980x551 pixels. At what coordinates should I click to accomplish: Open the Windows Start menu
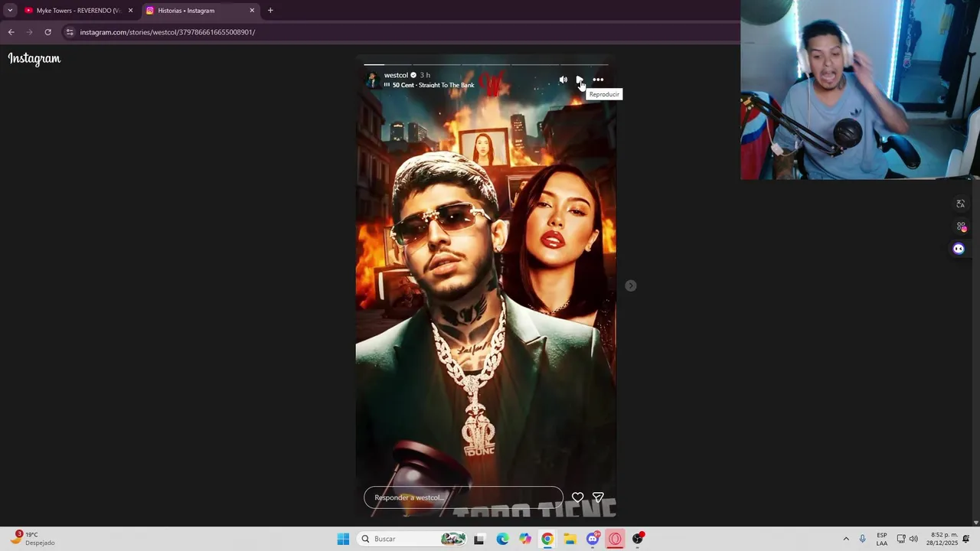tap(343, 539)
